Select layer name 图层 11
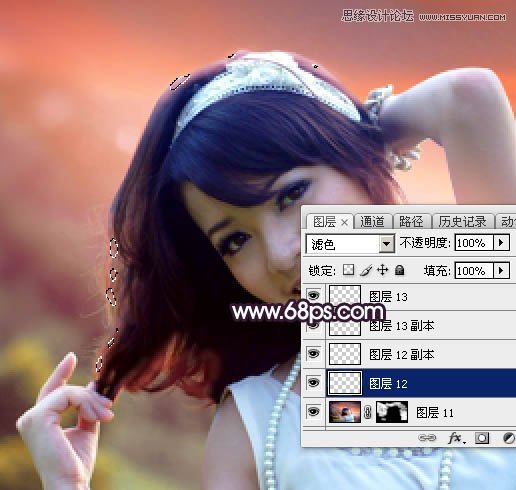 click(x=435, y=413)
